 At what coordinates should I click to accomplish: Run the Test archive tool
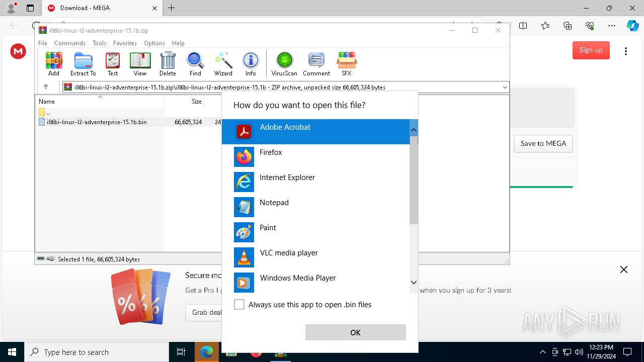pos(113,64)
